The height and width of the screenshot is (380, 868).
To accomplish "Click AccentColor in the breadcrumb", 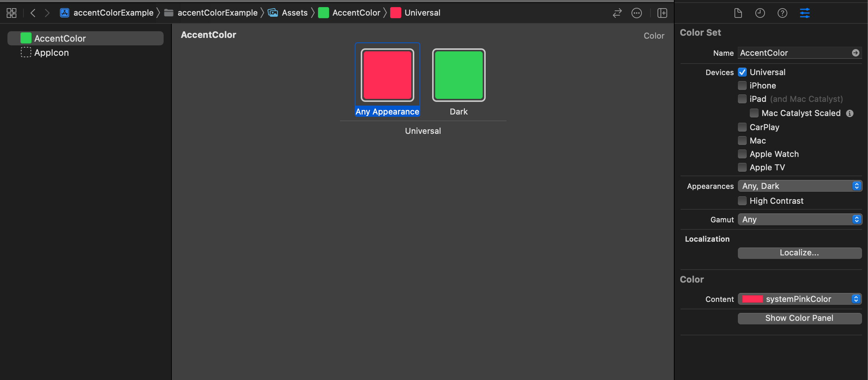I will click(356, 13).
